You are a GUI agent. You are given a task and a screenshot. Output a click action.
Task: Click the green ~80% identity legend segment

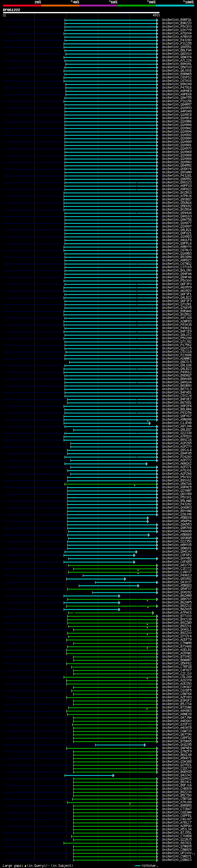(x=136, y=6)
